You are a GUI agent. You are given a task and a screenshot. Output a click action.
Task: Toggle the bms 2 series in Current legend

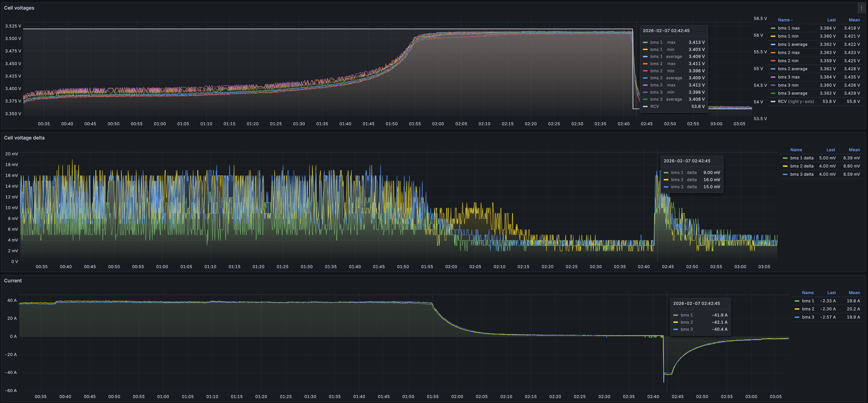808,309
